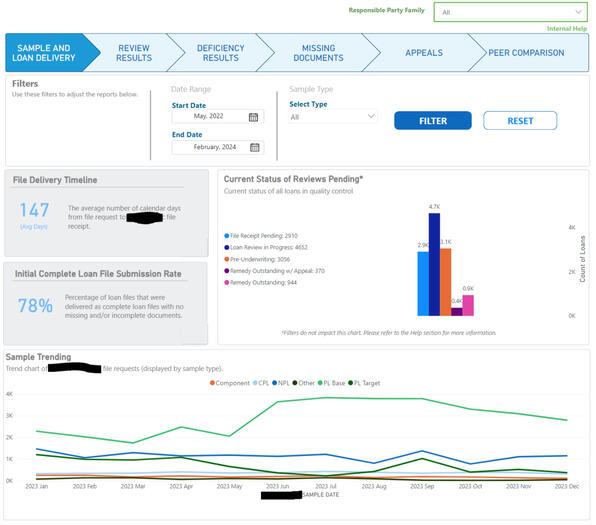Click the pink 0.9K bar
This screenshot has height=525, width=596.
coord(468,305)
